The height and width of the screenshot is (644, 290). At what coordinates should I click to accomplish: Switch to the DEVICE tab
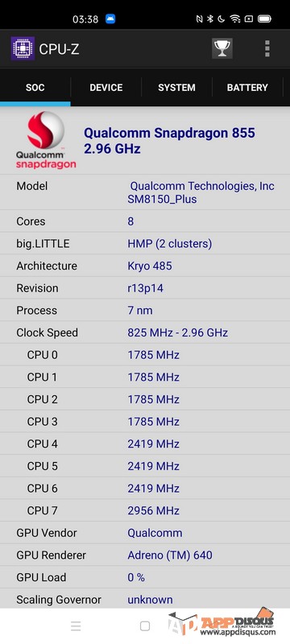tap(106, 88)
